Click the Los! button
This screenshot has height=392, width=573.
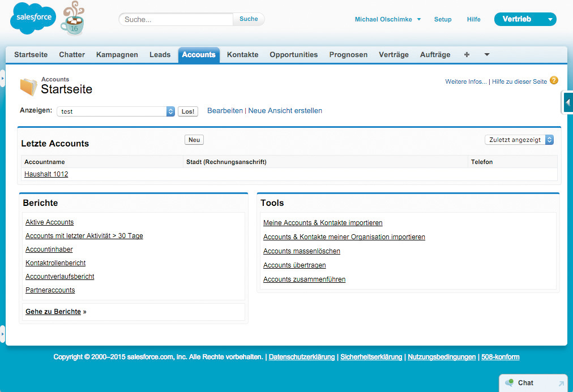click(x=188, y=111)
